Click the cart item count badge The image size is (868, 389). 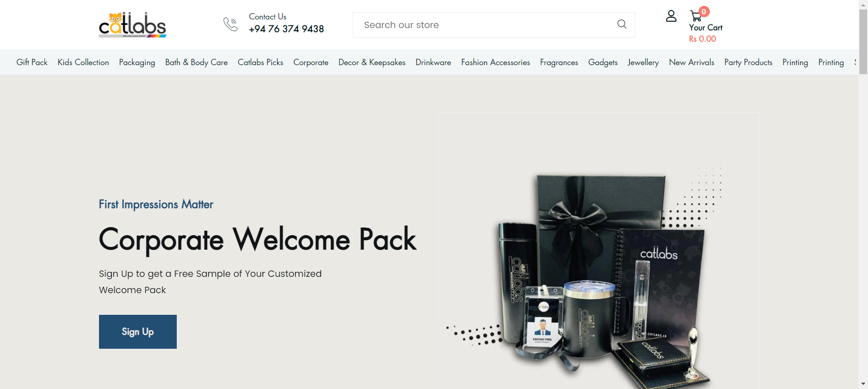coord(704,12)
